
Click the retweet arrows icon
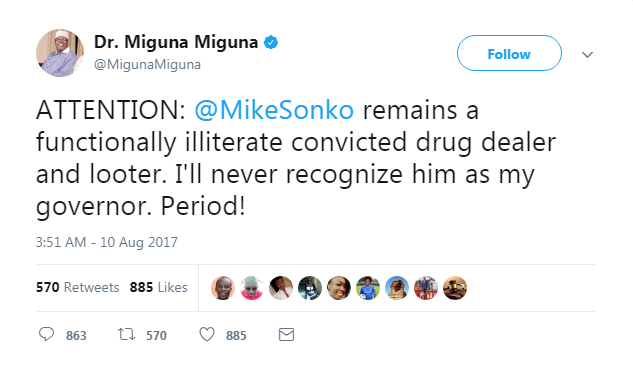click(x=126, y=334)
